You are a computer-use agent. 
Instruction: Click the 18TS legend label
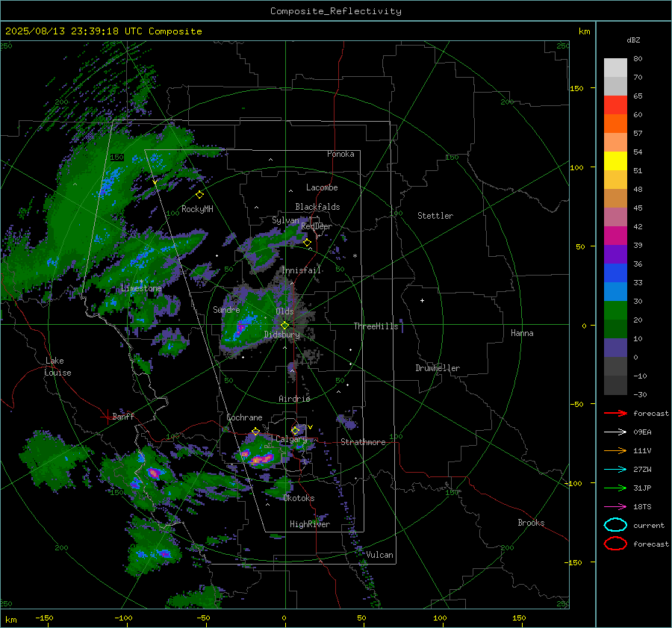(642, 507)
